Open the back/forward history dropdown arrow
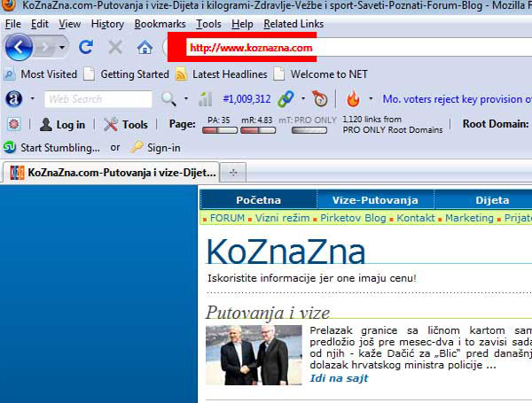The width and height of the screenshot is (532, 403). (x=62, y=47)
